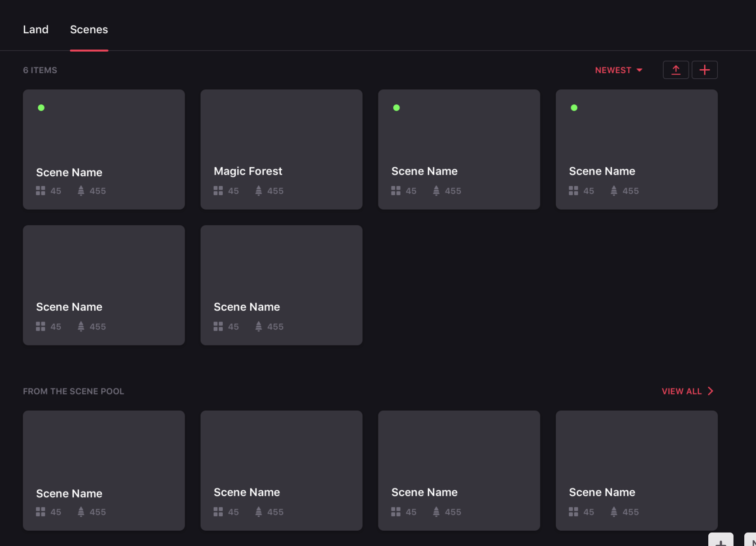Click the first scene card in the pool

103,470
